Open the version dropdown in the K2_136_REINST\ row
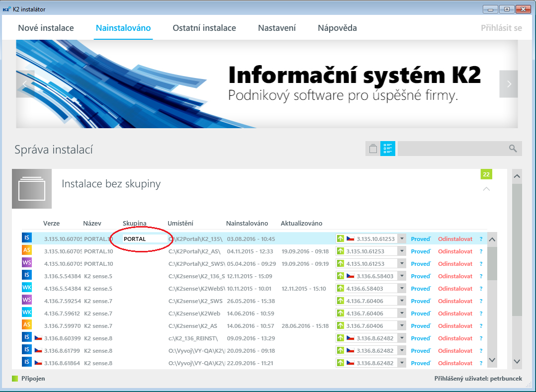The image size is (536, 392). click(402, 338)
